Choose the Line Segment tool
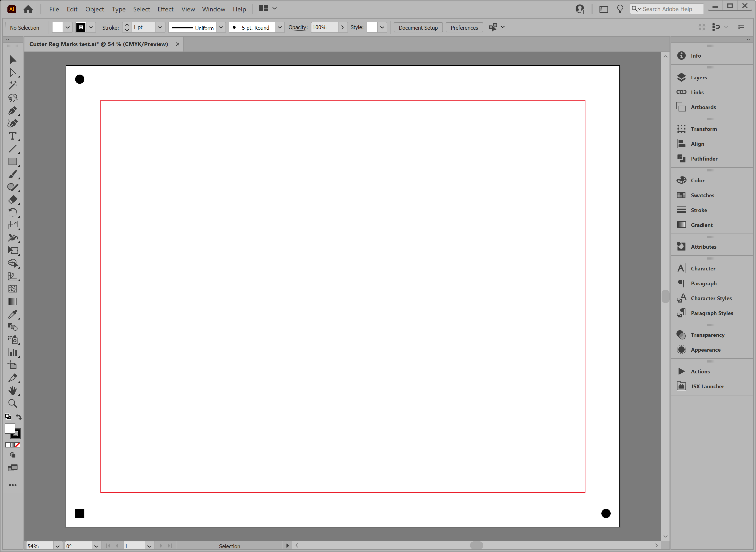The image size is (756, 552). coord(13,149)
